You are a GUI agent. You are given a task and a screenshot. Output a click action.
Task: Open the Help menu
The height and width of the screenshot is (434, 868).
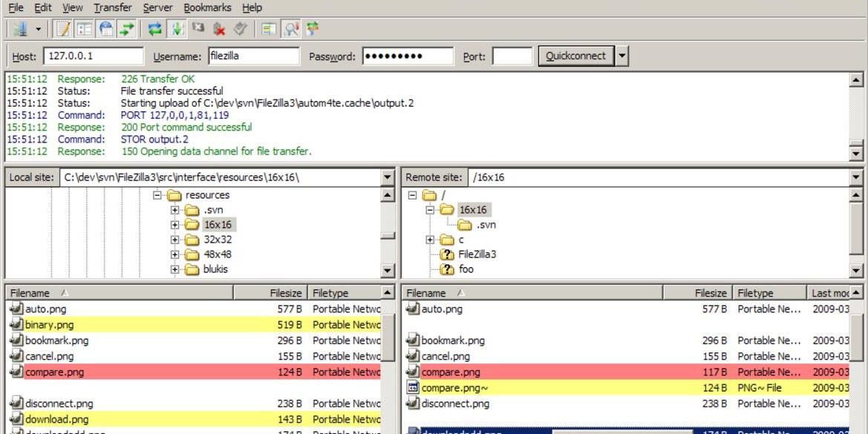[x=252, y=7]
